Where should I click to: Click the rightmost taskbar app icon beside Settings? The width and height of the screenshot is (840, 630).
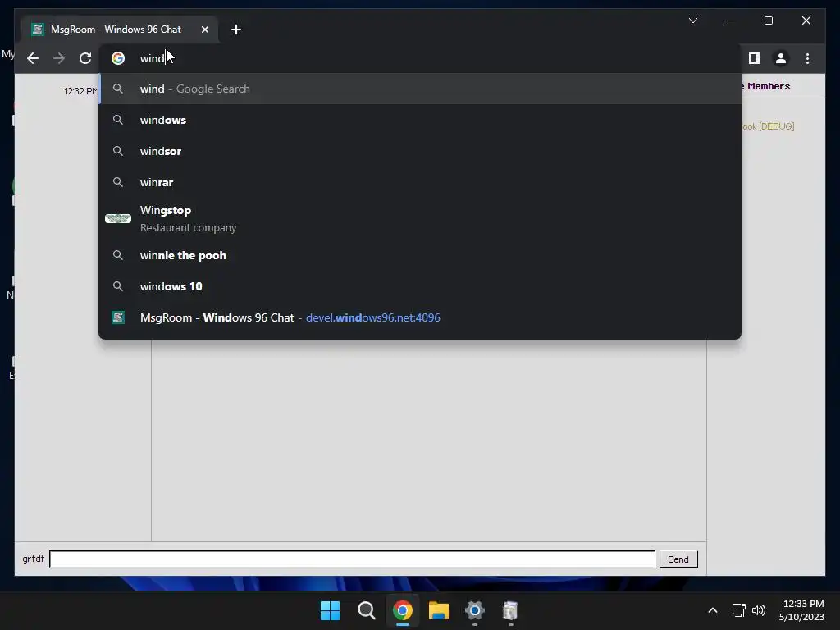pos(510,610)
